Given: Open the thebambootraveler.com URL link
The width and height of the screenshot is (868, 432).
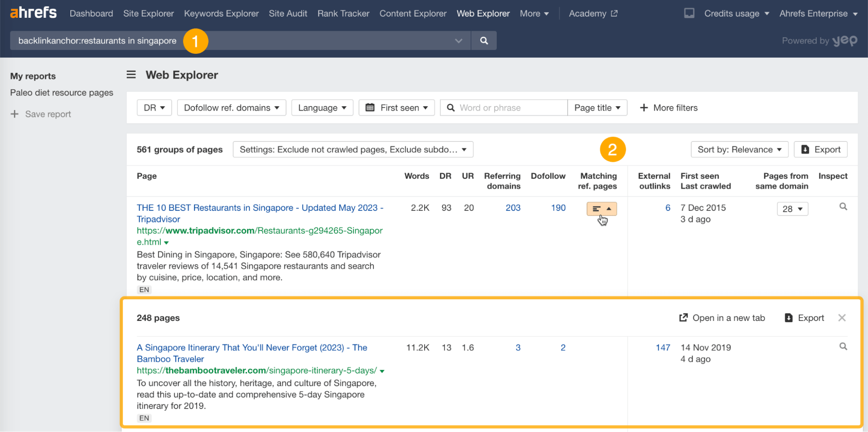Looking at the screenshot, I should pyautogui.click(x=257, y=370).
